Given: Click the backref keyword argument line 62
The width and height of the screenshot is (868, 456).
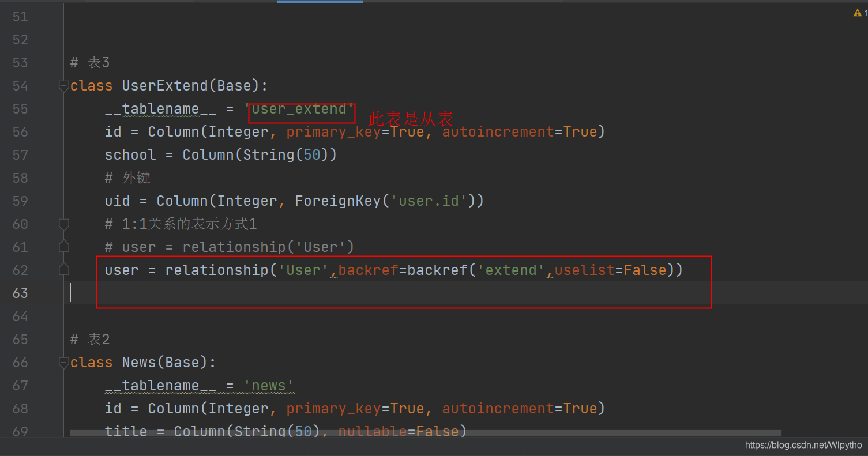Looking at the screenshot, I should (x=369, y=270).
